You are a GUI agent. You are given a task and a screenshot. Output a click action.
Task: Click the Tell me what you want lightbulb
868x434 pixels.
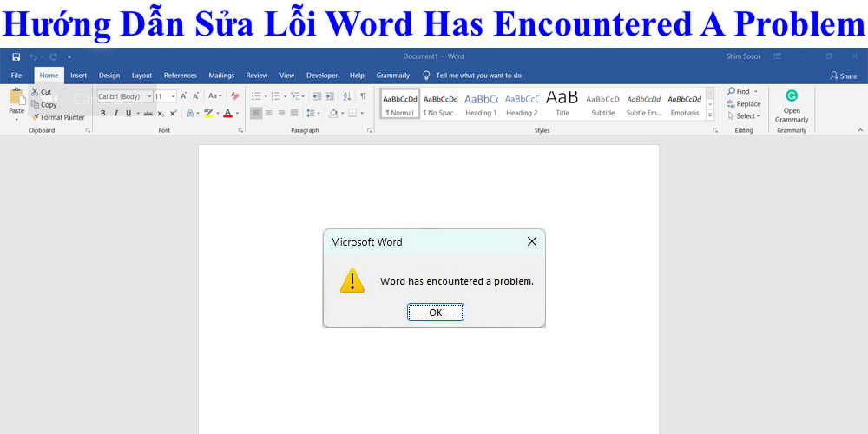[x=426, y=76]
